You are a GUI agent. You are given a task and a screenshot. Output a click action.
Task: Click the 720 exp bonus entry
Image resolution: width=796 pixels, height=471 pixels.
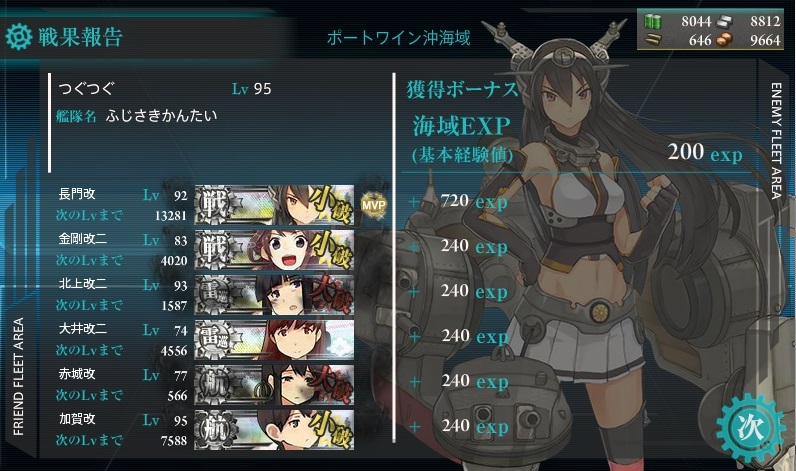tap(474, 201)
